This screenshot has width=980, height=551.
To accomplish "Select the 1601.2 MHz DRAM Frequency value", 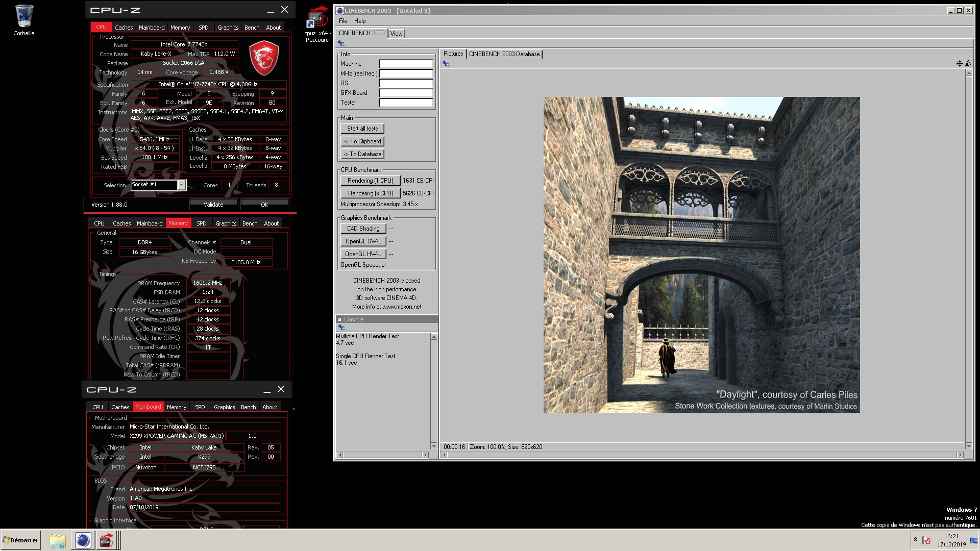I will pos(208,283).
